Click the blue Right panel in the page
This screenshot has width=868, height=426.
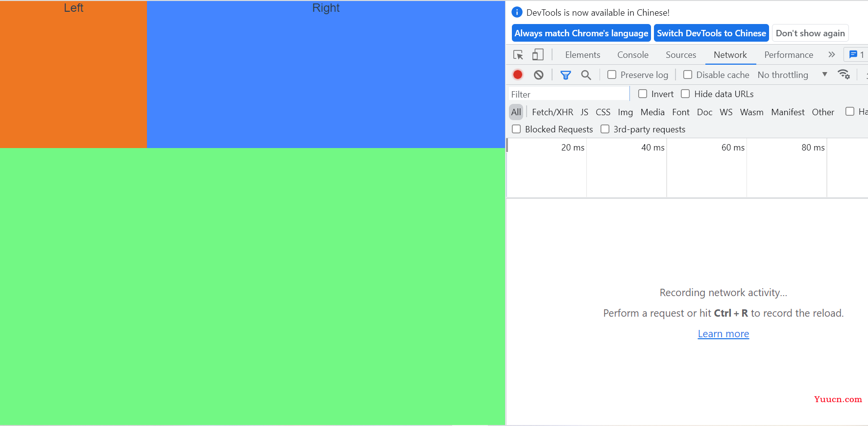tap(326, 75)
